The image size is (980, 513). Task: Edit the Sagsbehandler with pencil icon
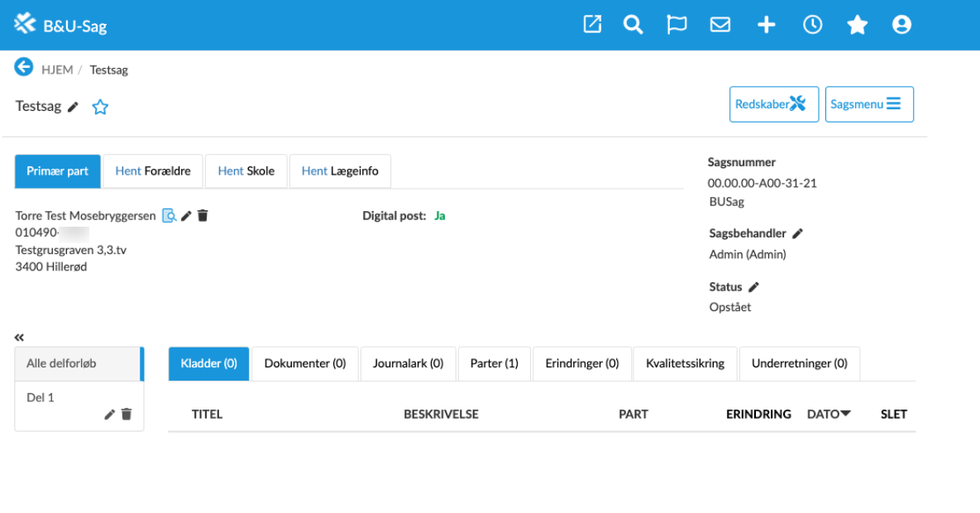tap(797, 234)
